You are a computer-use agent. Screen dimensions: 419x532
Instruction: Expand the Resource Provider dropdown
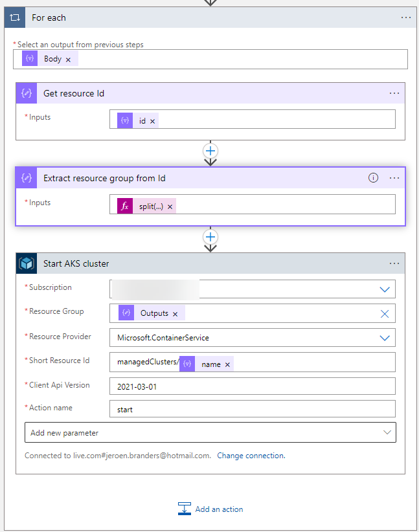[x=385, y=338]
